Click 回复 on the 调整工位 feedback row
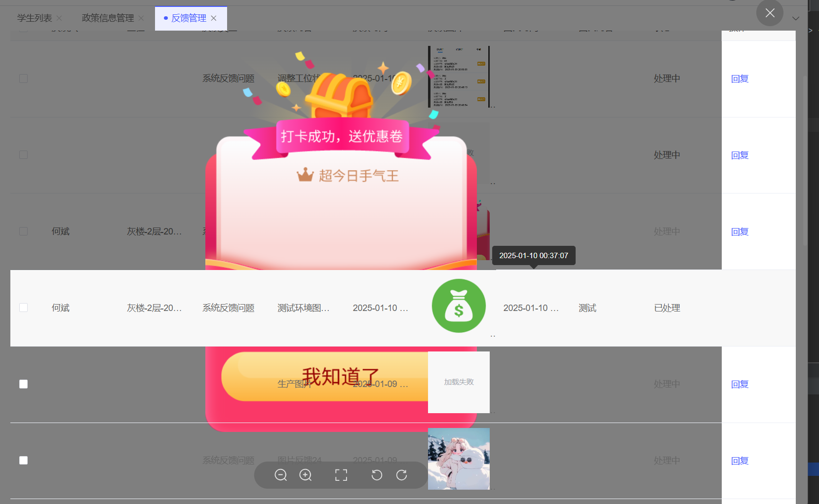The image size is (819, 504). pos(740,78)
